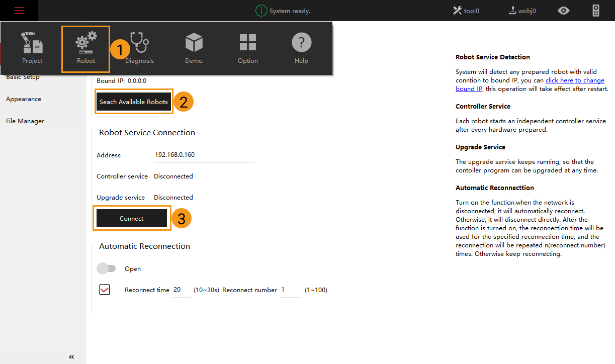Click the teach pendant icon in top bar
This screenshot has height=364, width=615.
pyautogui.click(x=596, y=11)
